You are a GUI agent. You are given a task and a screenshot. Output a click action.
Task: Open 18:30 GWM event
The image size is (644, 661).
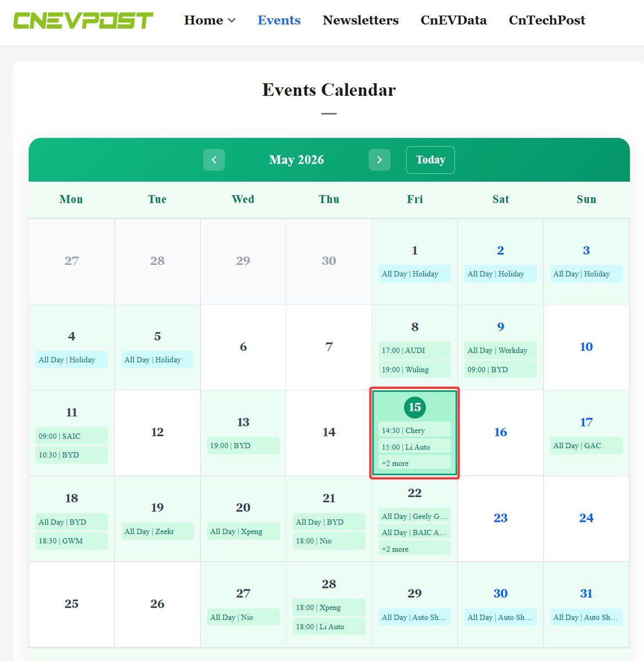(x=72, y=541)
